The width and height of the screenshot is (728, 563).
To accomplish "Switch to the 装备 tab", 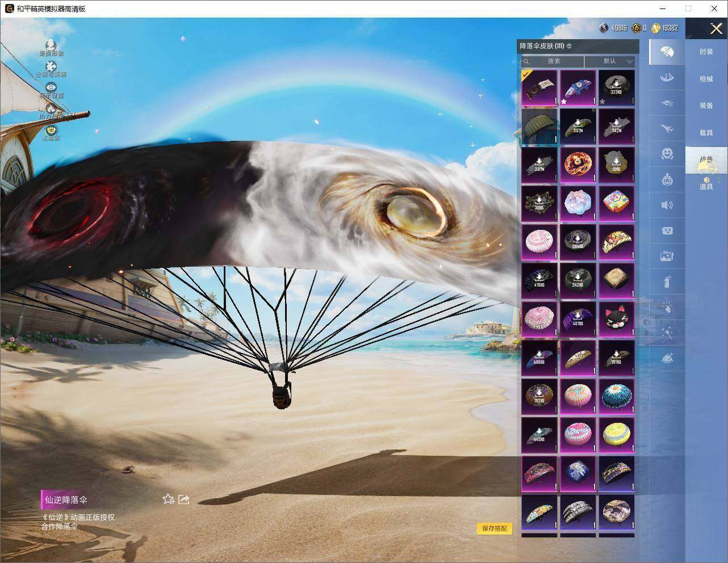I will [x=706, y=106].
